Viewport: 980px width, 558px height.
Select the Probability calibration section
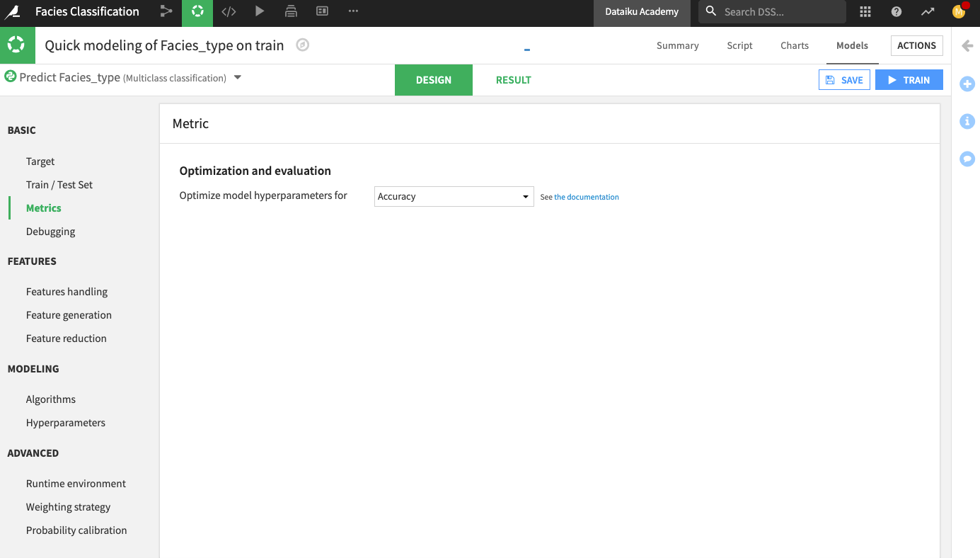76,530
